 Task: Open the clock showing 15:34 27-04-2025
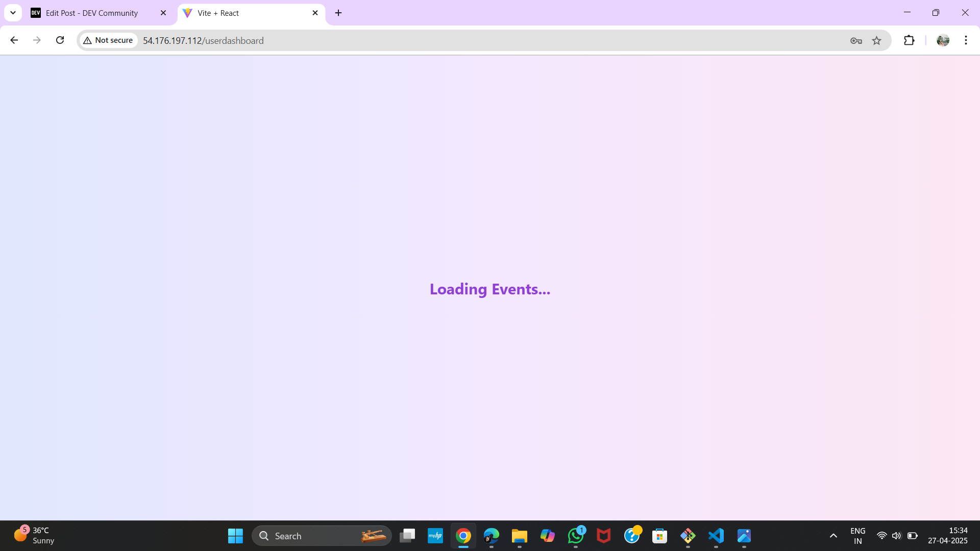click(948, 536)
